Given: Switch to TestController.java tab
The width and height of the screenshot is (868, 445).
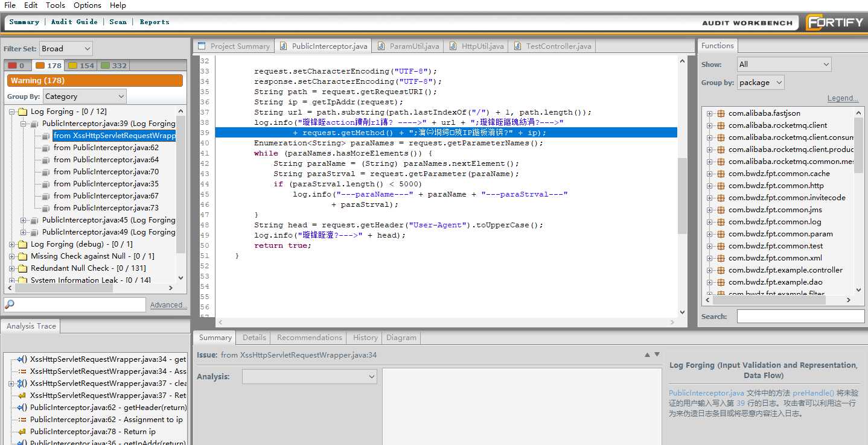Looking at the screenshot, I should pos(552,46).
